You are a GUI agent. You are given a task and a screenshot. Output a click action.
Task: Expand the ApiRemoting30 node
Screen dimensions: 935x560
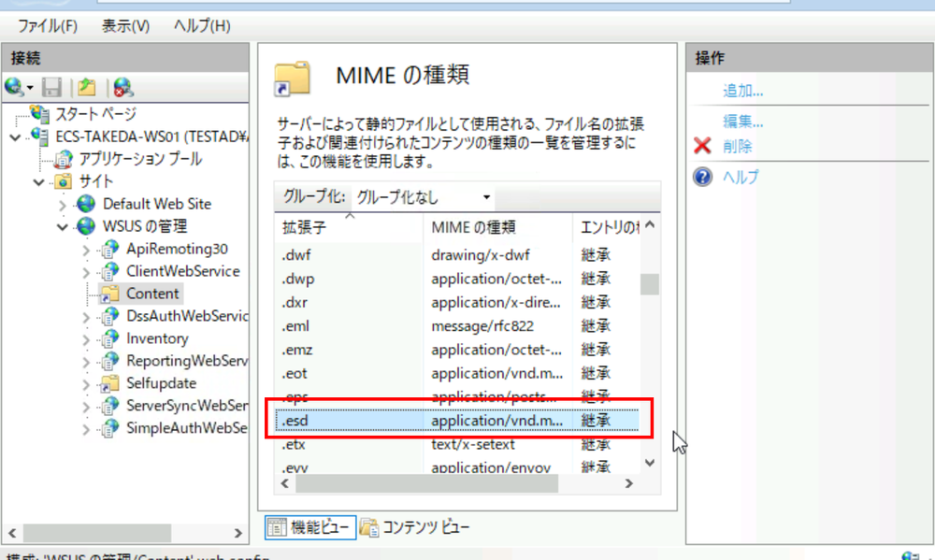tap(86, 250)
